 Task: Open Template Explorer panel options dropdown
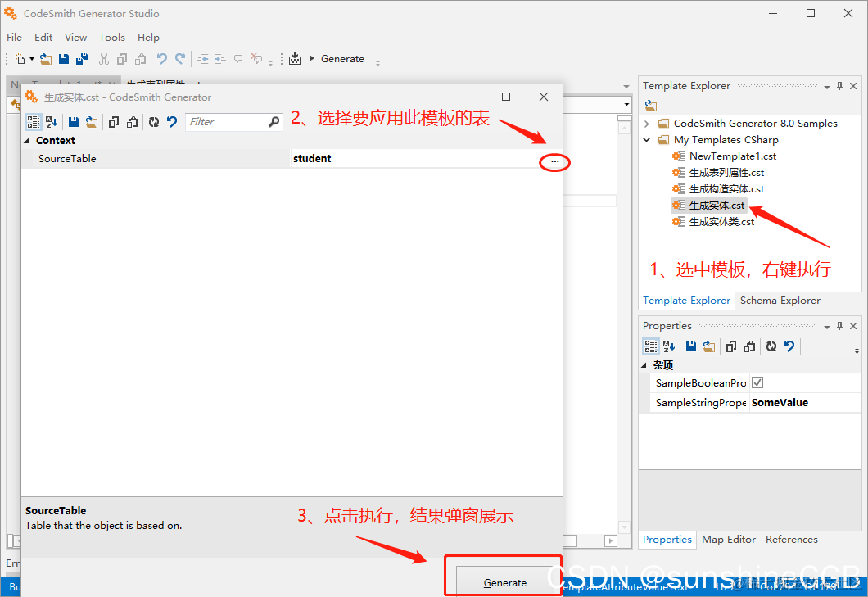[x=826, y=87]
